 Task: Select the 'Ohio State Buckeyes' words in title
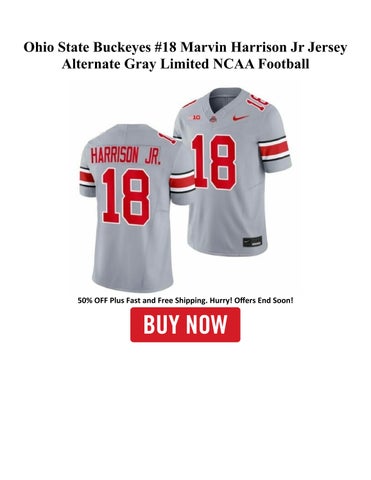point(88,47)
